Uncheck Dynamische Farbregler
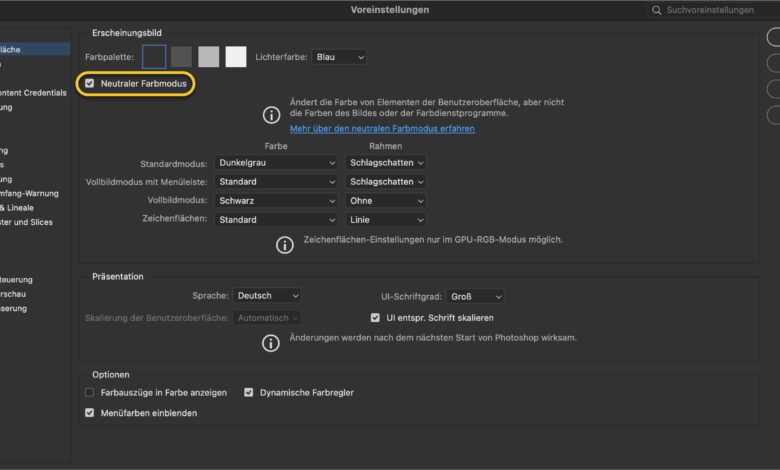Image resolution: width=780 pixels, height=470 pixels. pos(249,393)
